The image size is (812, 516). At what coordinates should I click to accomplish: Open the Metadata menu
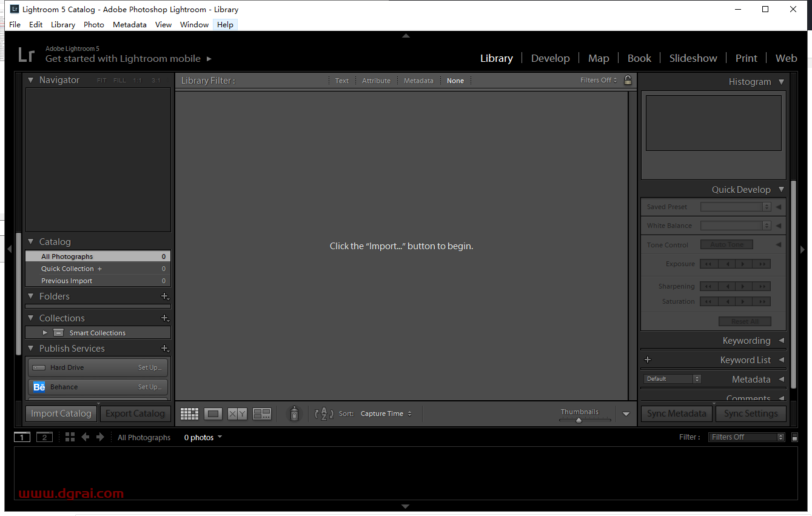coord(130,24)
